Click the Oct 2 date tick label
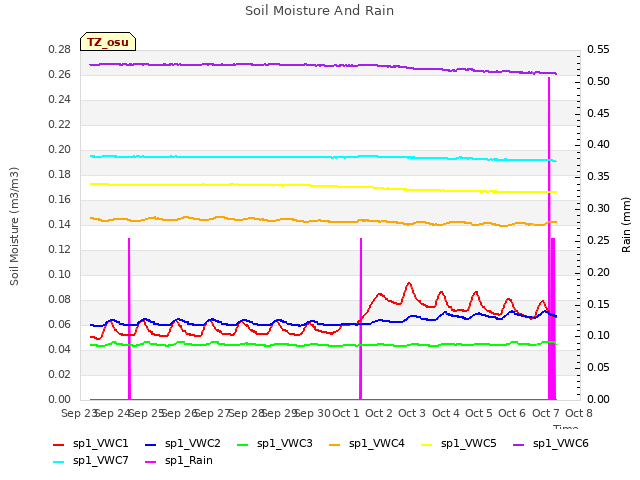Viewport: 640px width, 480px height. [x=379, y=413]
